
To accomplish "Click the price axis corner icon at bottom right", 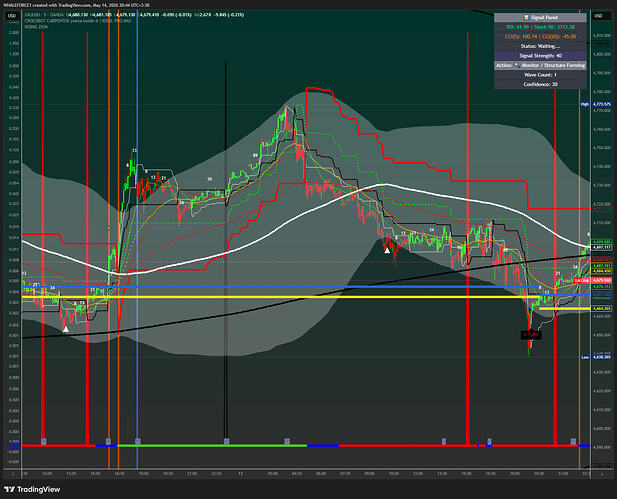I will tap(602, 474).
